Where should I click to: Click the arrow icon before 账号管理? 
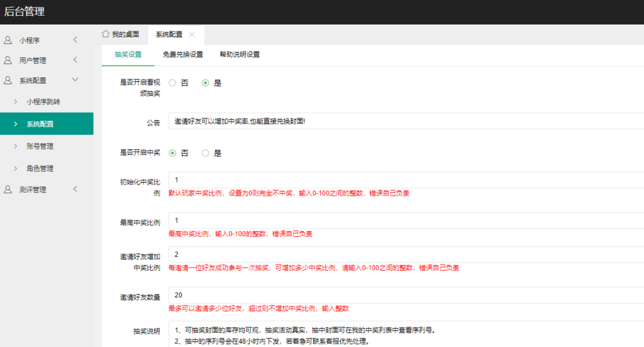(16, 146)
